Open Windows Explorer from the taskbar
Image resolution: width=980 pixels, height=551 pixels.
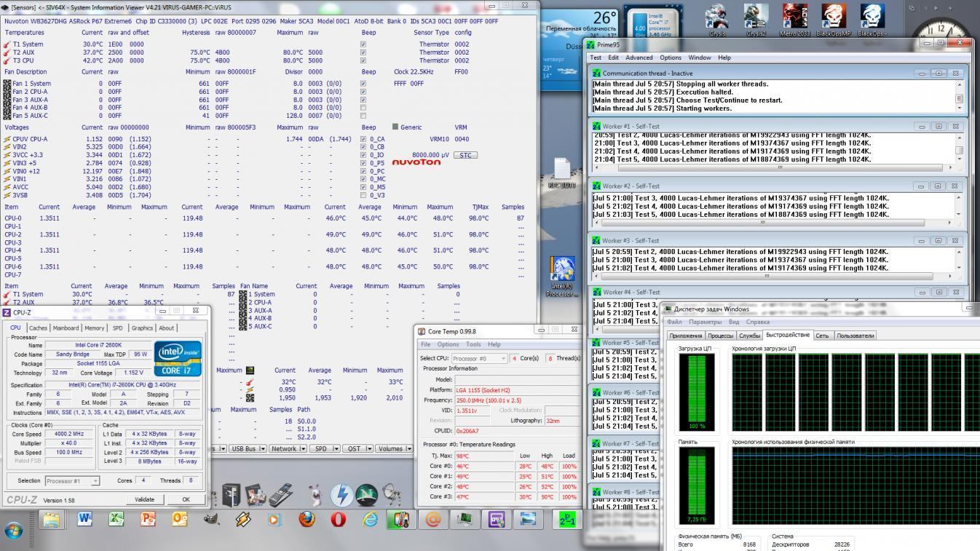[51, 519]
